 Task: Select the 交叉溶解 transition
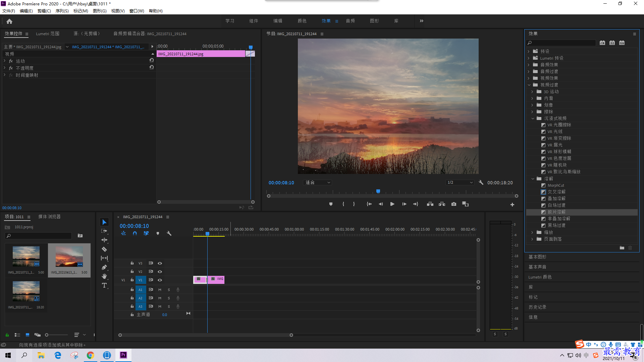point(556,192)
